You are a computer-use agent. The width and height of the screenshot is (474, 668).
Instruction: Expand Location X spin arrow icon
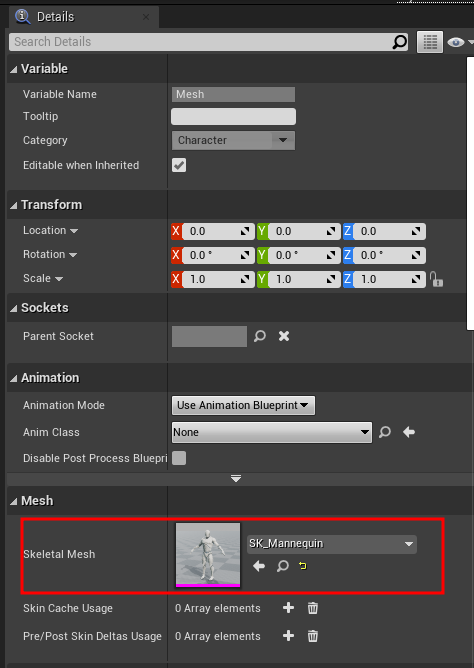(x=245, y=231)
